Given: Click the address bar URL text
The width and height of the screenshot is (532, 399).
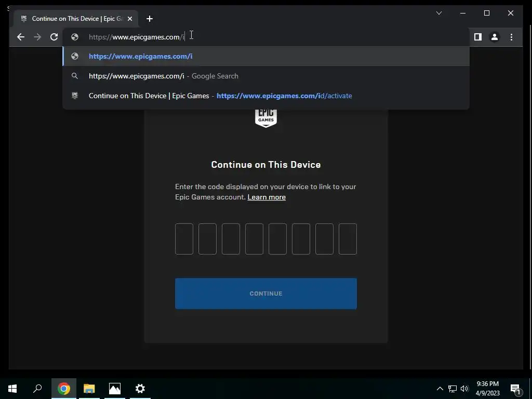Looking at the screenshot, I should point(137,37).
